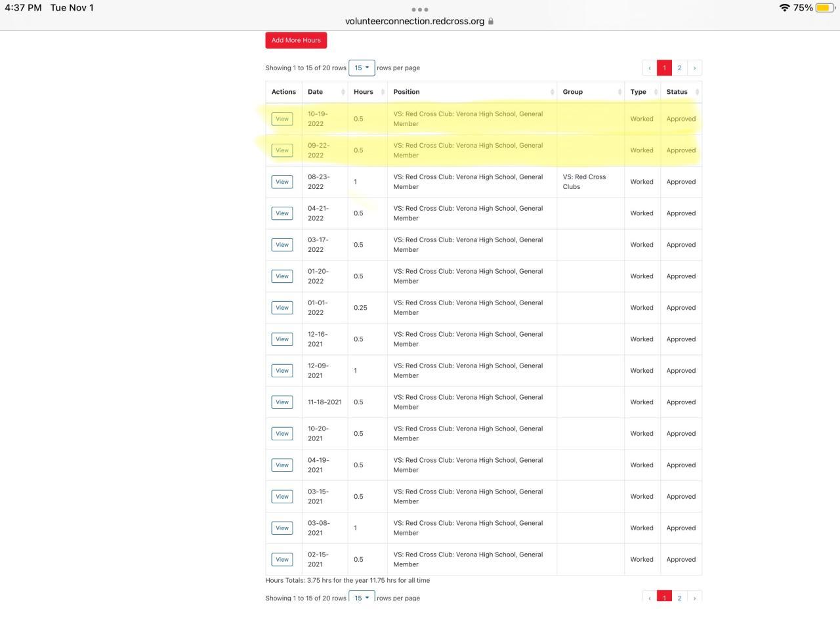The width and height of the screenshot is (840, 630).
Task: Click the 'Hours Totals' summary line
Action: (348, 580)
